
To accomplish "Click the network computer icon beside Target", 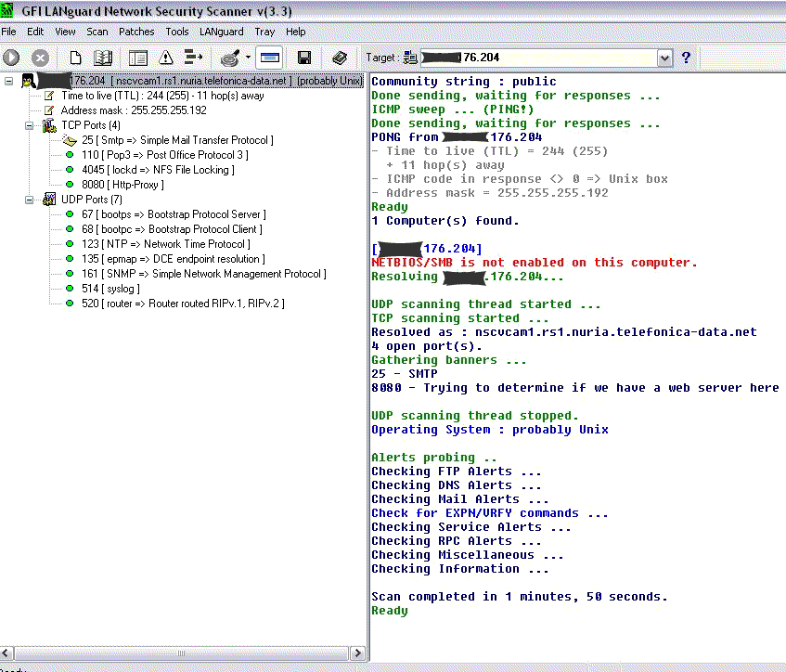I will click(410, 58).
